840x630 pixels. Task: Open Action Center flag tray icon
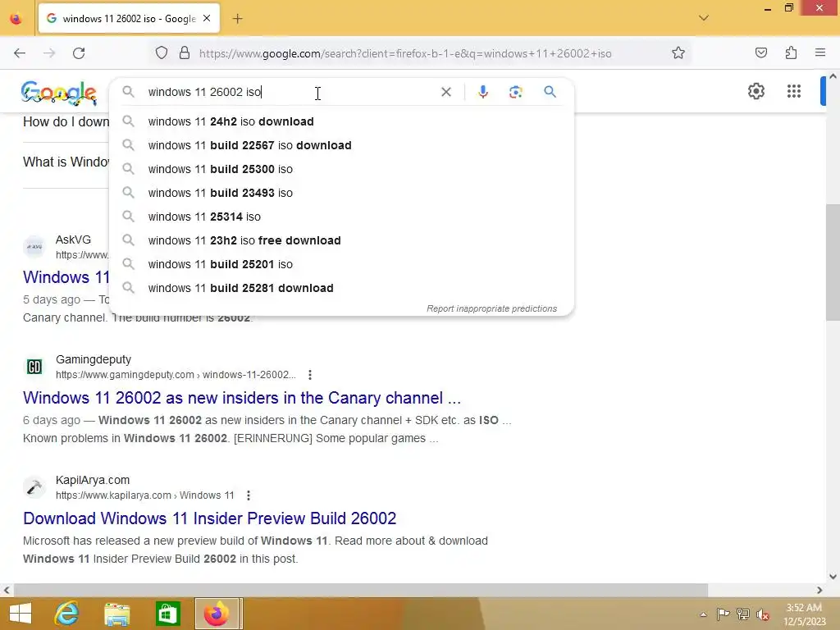[723, 614]
